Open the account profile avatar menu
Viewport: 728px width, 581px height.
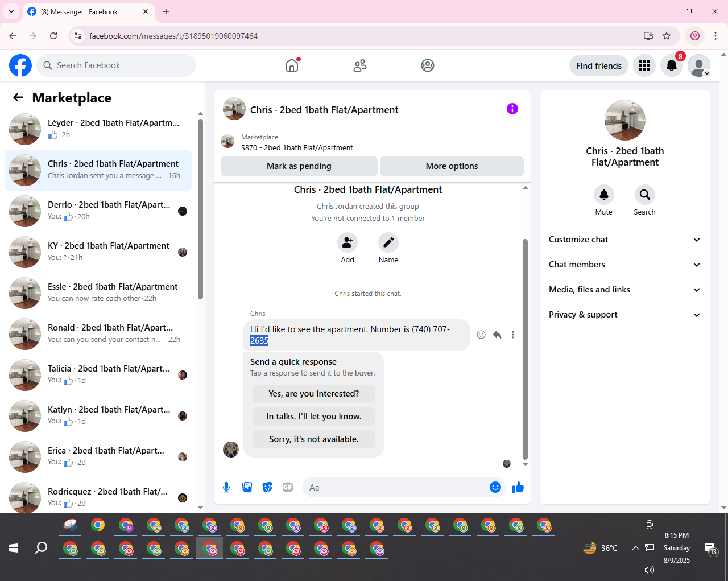click(x=699, y=65)
